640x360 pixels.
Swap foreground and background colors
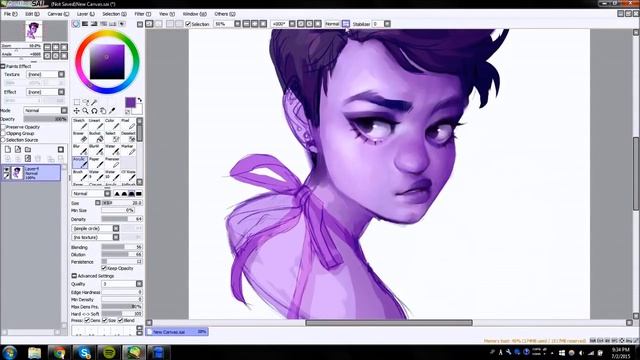coord(140,100)
